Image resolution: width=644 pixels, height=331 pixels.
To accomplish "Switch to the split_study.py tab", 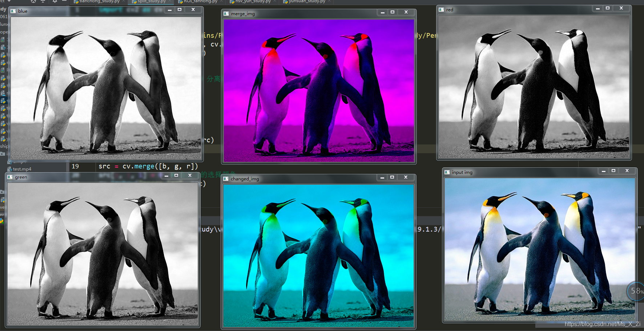I will tap(151, 1).
